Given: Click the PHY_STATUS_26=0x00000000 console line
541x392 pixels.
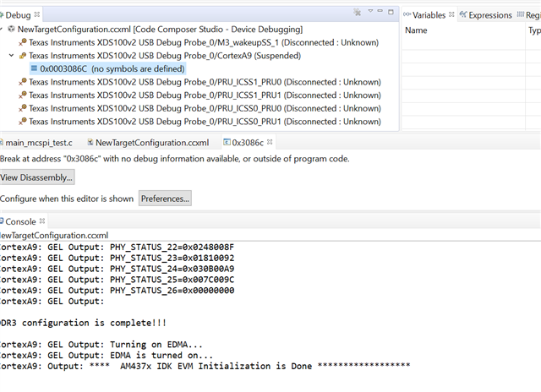Looking at the screenshot, I should tap(117, 291).
